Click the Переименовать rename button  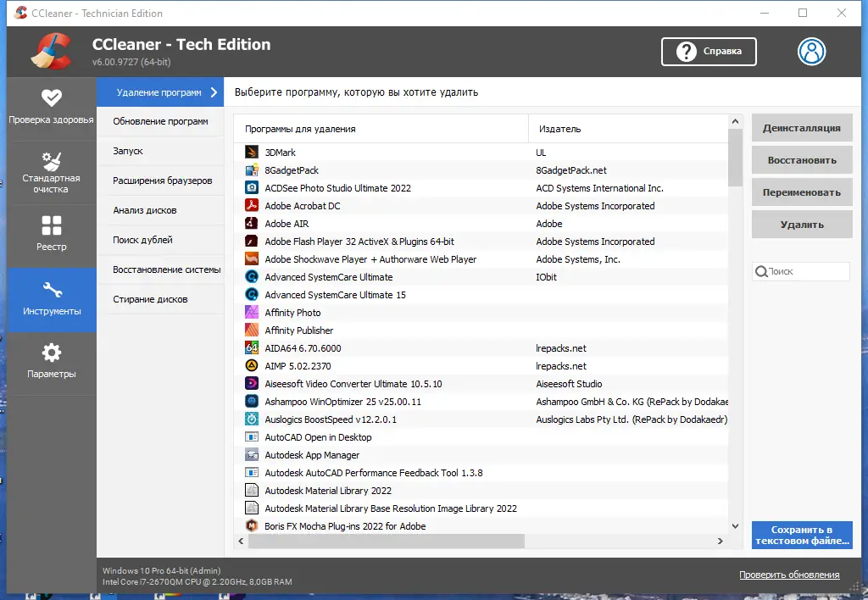pos(802,192)
